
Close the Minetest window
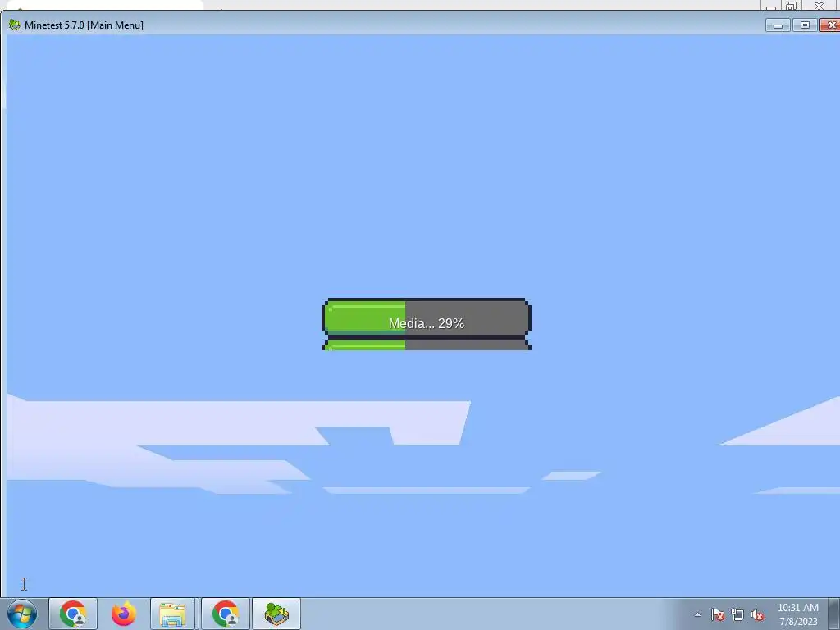coord(830,25)
